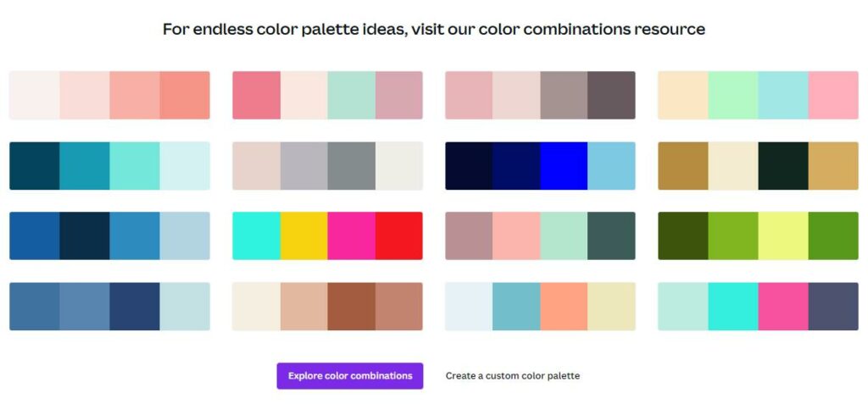
Task: Click the cyan swatch next to yellow
Action: tap(256, 235)
